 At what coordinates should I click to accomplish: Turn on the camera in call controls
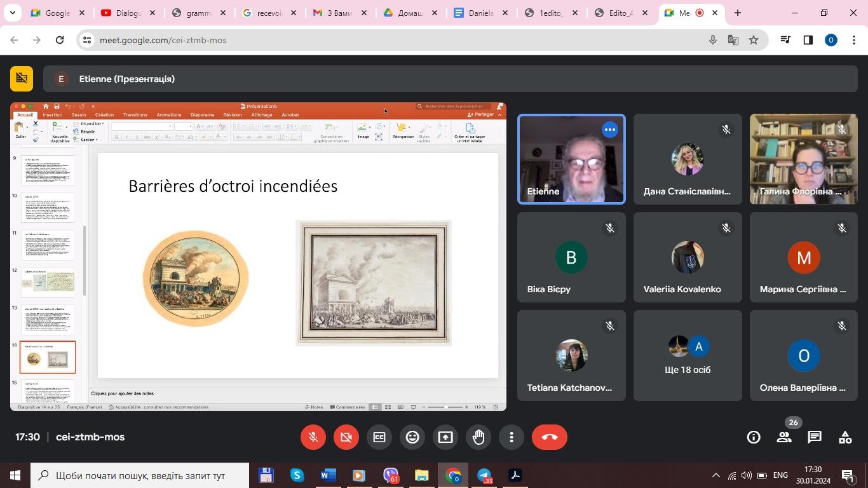[346, 437]
